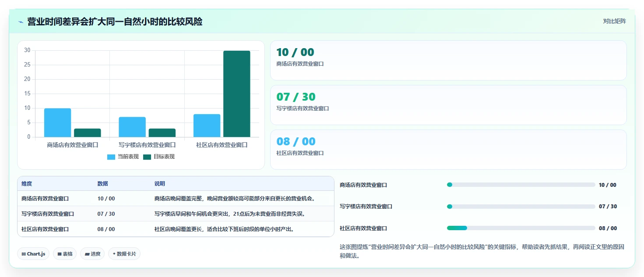Click the y-axis value 30
Image resolution: width=644 pixels, height=277 pixels.
pos(27,50)
